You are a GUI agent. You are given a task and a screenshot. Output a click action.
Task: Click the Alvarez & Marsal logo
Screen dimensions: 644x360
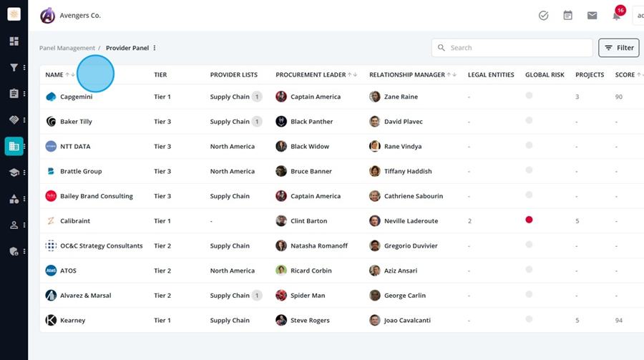click(51, 296)
